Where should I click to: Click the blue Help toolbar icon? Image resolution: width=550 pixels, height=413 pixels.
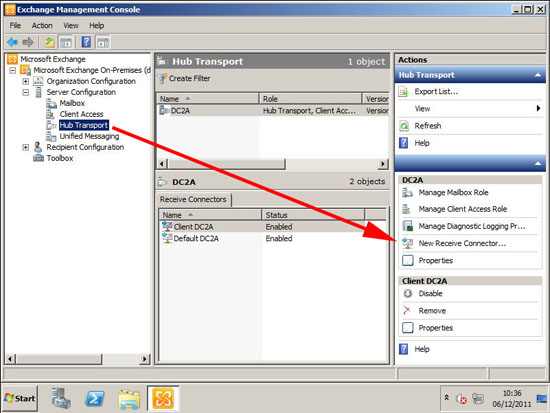(86, 42)
